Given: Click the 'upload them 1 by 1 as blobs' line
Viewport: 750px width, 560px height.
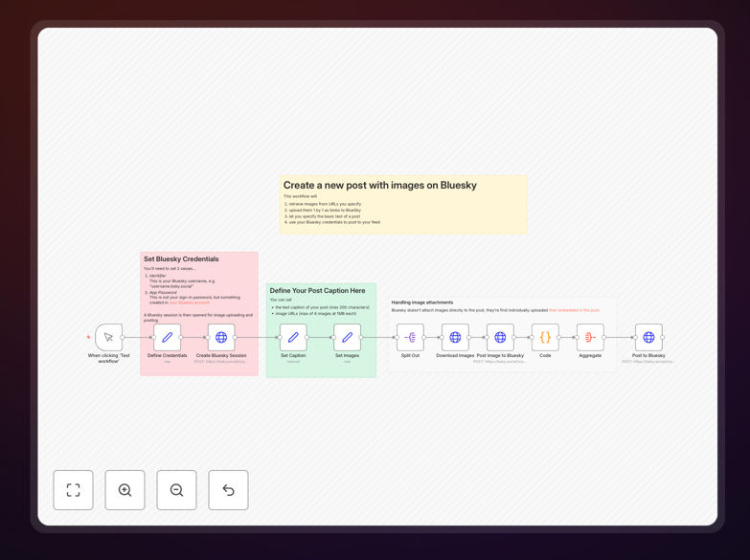Looking at the screenshot, I should pos(325,210).
